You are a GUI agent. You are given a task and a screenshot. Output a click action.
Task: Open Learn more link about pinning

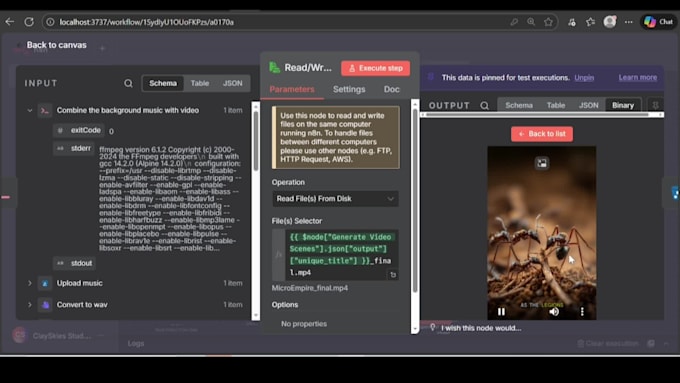[x=638, y=77]
